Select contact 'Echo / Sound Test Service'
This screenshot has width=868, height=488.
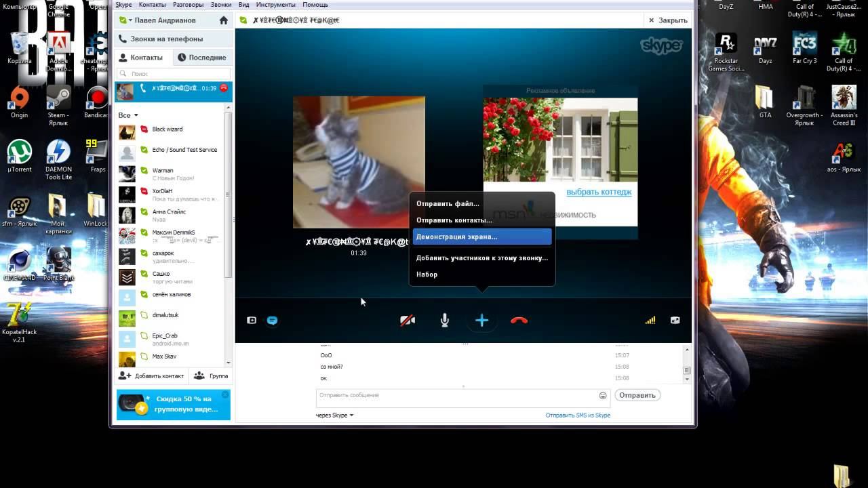click(x=174, y=150)
